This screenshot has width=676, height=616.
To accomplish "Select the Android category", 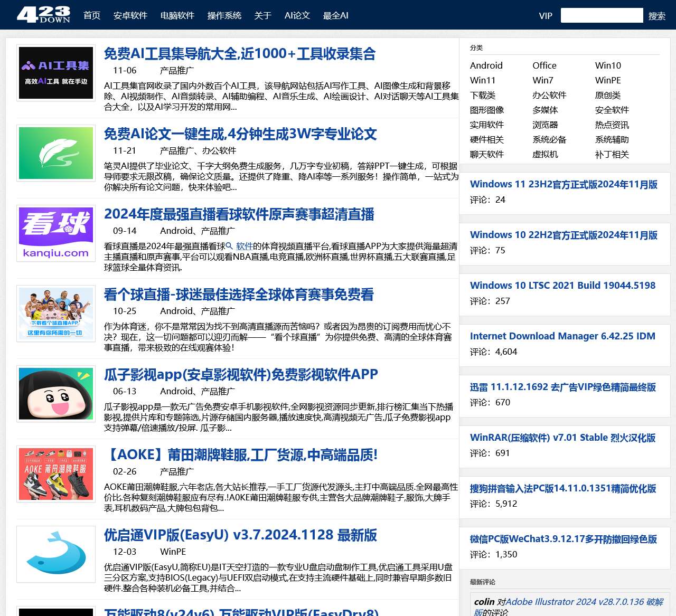I will tap(486, 65).
